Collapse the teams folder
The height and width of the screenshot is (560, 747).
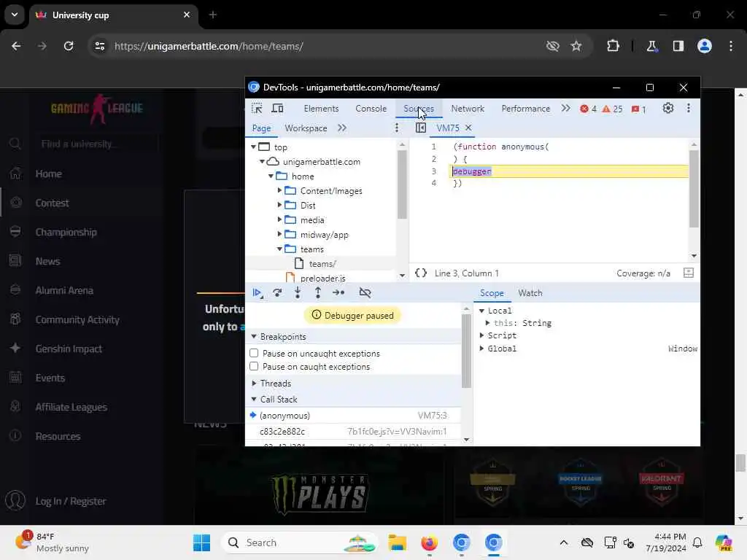pos(279,249)
